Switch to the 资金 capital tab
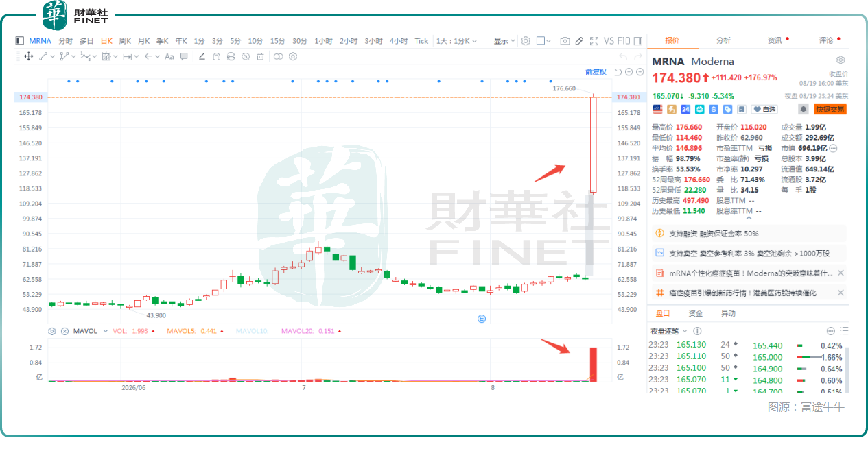Viewport: 868px width, 451px height. click(x=696, y=313)
